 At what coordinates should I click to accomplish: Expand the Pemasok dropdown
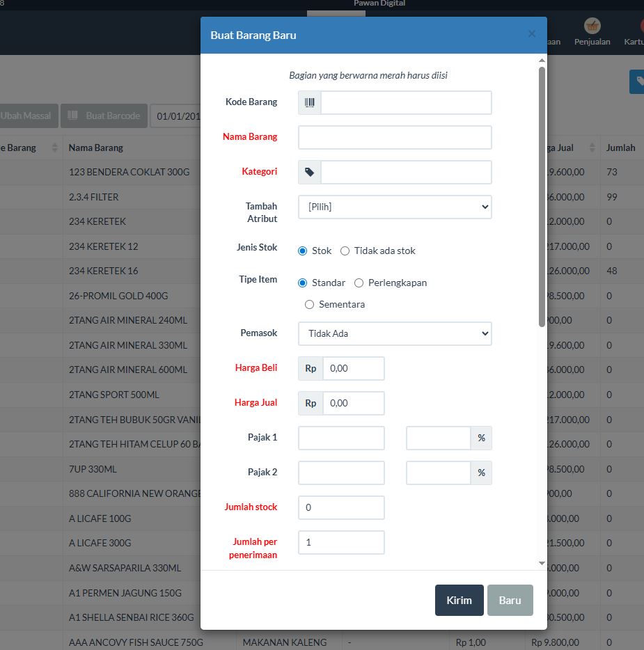[395, 333]
